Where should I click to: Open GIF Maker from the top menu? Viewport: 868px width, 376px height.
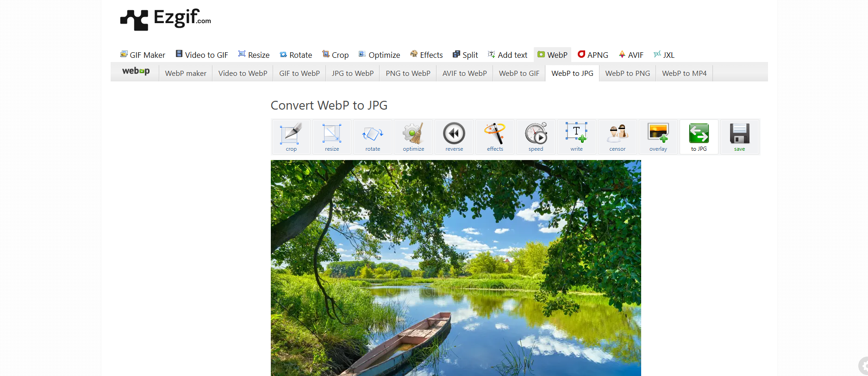pyautogui.click(x=143, y=55)
